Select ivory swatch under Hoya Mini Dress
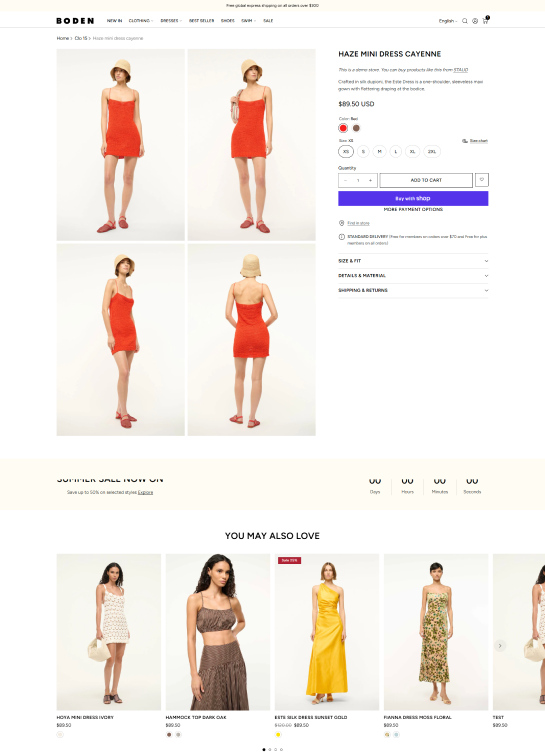 tap(59, 734)
